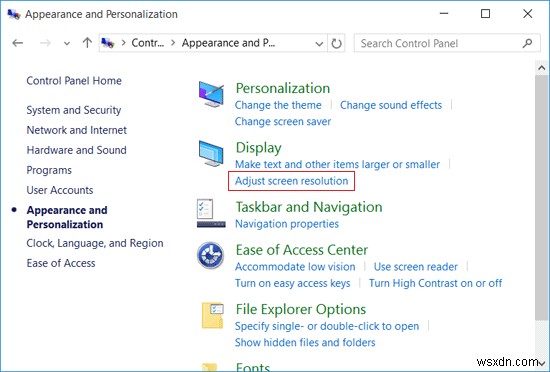Maximize the Appearance and Personalization window
The width and height of the screenshot is (550, 372).
tap(485, 14)
